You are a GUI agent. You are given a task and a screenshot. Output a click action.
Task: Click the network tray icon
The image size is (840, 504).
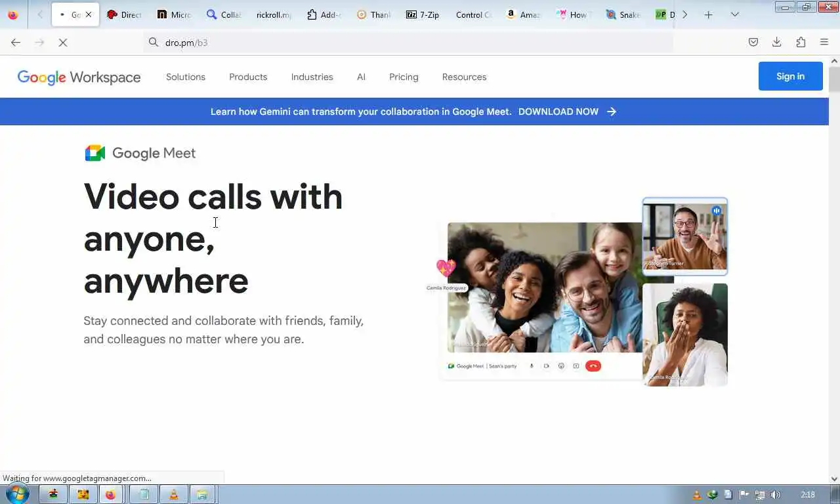[x=760, y=495]
